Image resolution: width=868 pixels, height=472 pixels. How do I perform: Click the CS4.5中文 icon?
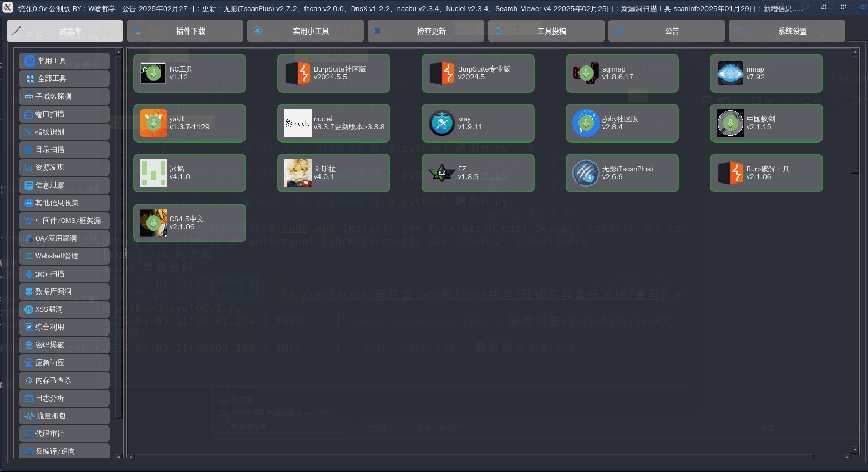point(153,223)
